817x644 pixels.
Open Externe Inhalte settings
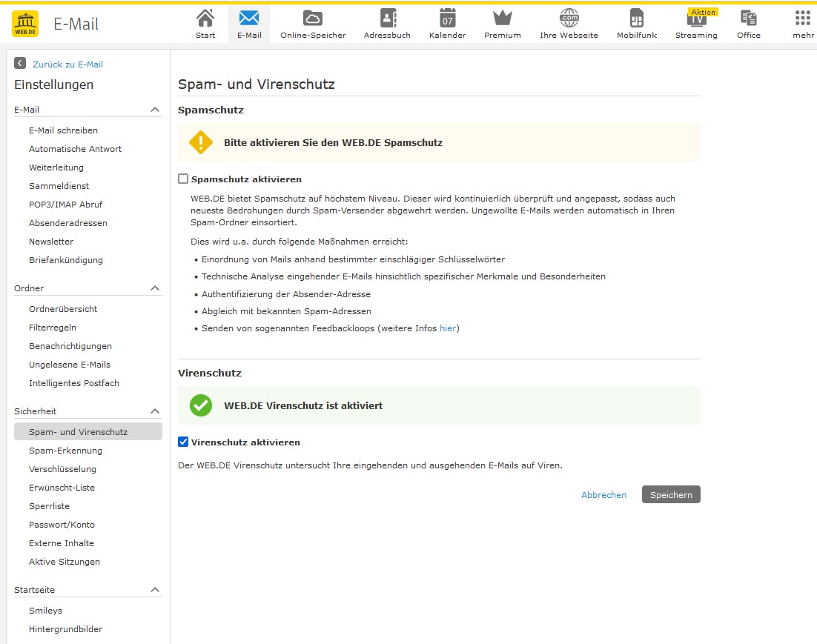pos(62,543)
